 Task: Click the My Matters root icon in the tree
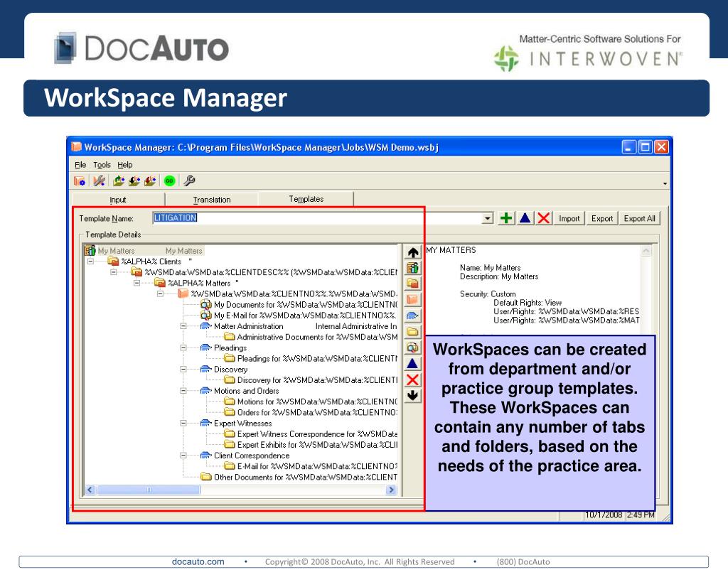[x=90, y=251]
